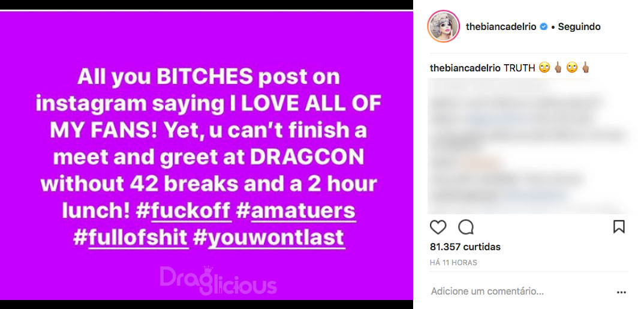Image resolution: width=644 pixels, height=309 pixels.
Task: Click the #amatuers hashtag in the image
Action: 296,211
